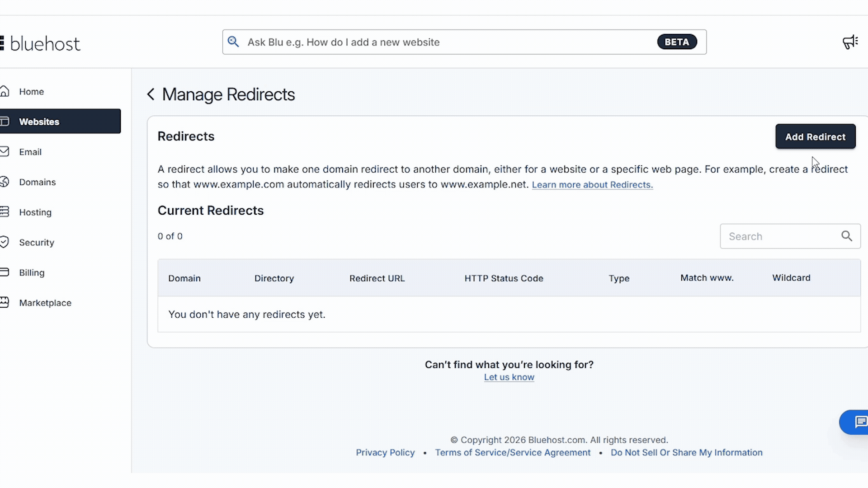Image resolution: width=868 pixels, height=488 pixels.
Task: Open Email in the sidebar
Action: tap(30, 152)
